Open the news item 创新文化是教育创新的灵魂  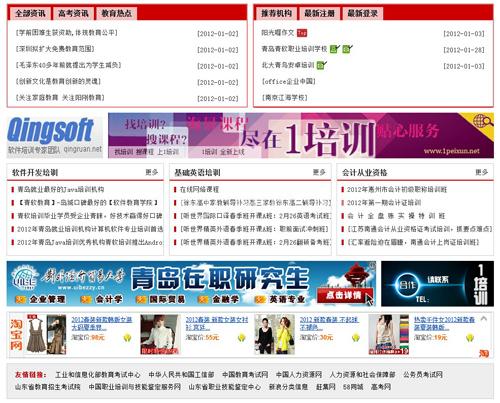pyautogui.click(x=58, y=81)
